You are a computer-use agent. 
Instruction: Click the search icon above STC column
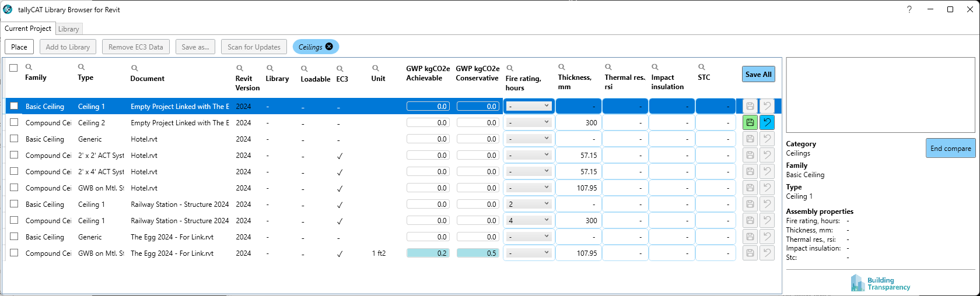click(702, 67)
